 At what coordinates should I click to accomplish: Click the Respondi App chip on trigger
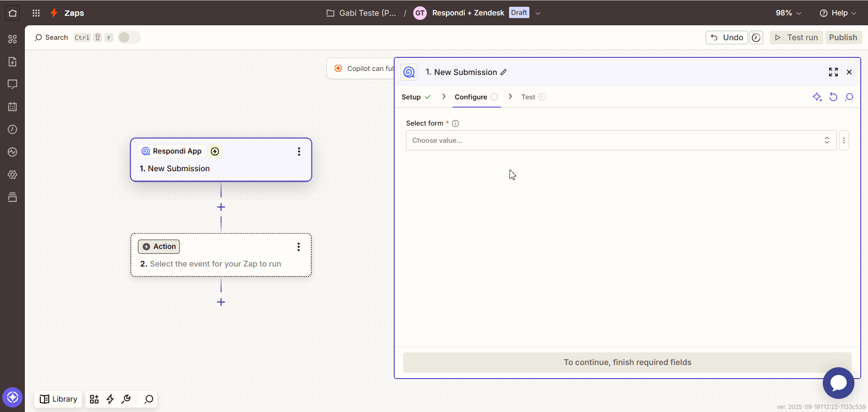coord(172,151)
